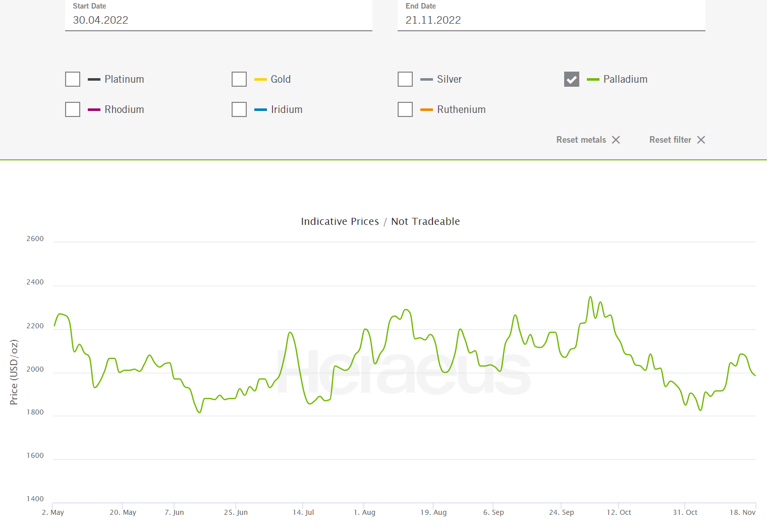The width and height of the screenshot is (767, 532).
Task: Click the 2200 y-axis label
Action: 35,326
